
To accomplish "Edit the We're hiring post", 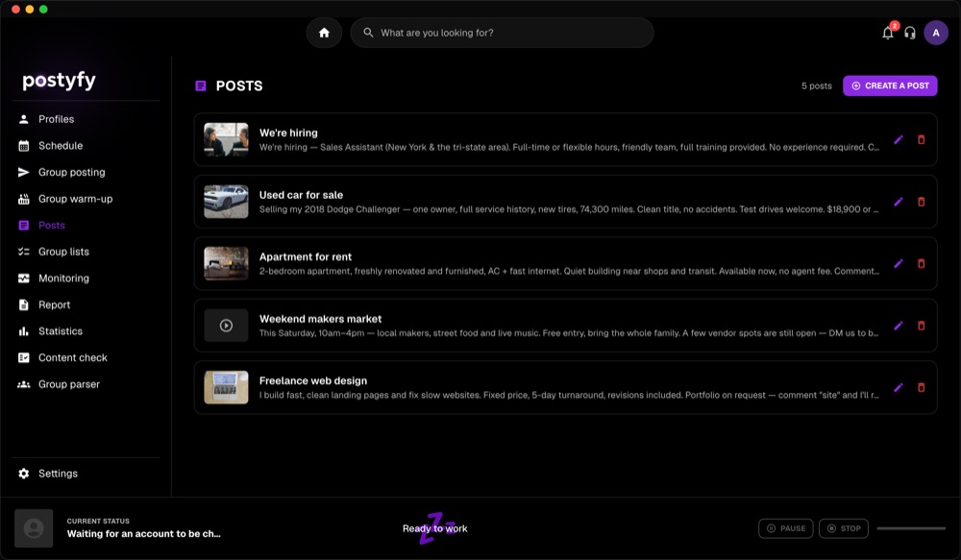I will click(x=898, y=139).
